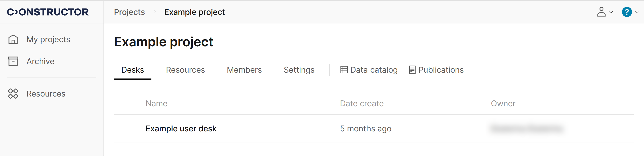Screen dimensions: 644x156
Task: Click the Publications document icon
Action: pyautogui.click(x=412, y=70)
